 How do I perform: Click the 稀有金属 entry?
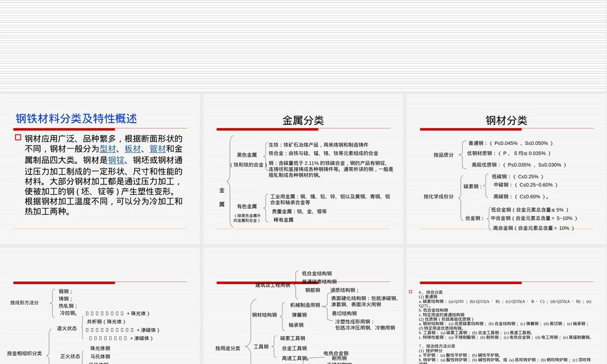tap(283, 220)
